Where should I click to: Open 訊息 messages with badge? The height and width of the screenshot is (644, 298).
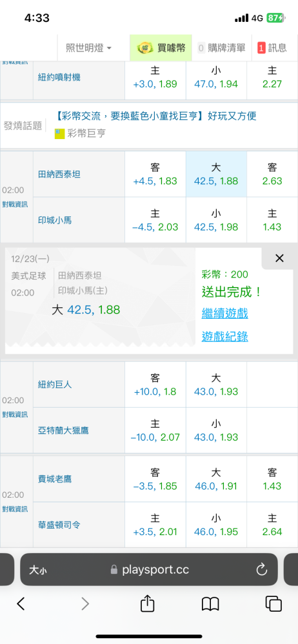click(x=272, y=48)
